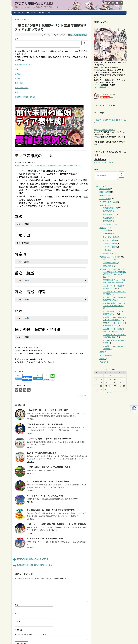Expand the 重巡・航巡 section
This screenshot has width=138, height=644.
[51, 280]
